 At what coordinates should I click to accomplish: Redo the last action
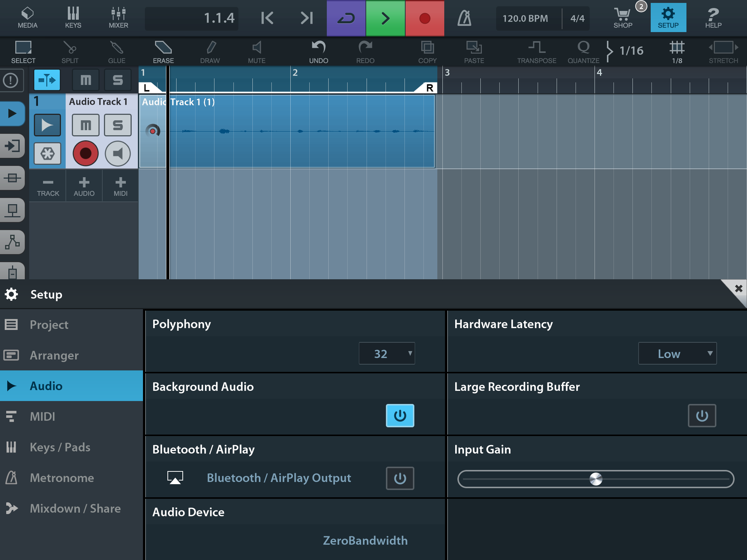tap(365, 51)
